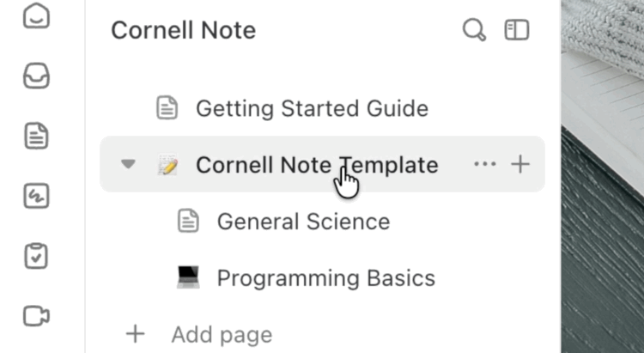
Task: Click the Cornell Note workspace title
Action: click(183, 30)
